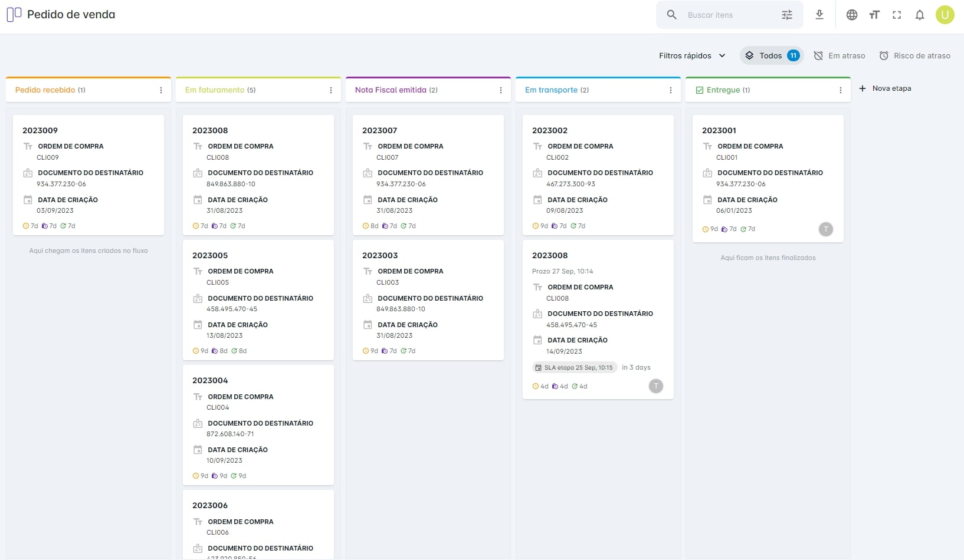
Task: Open Em faturamento column options menu
Action: pyautogui.click(x=331, y=90)
